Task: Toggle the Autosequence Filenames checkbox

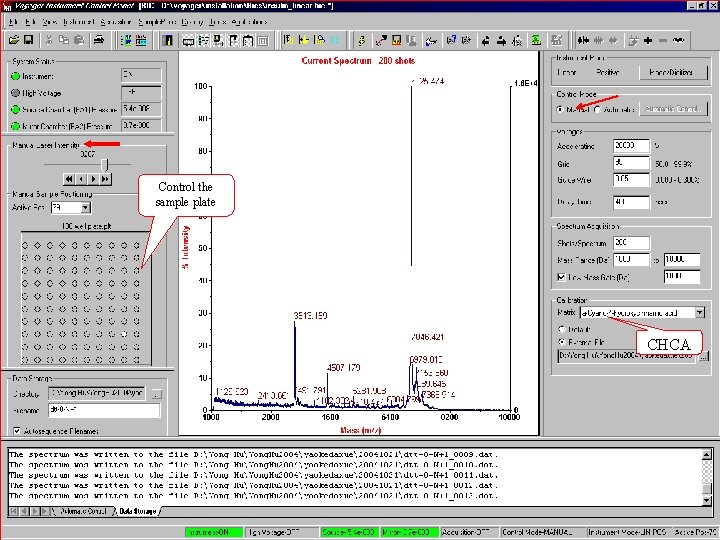Action: (17, 431)
